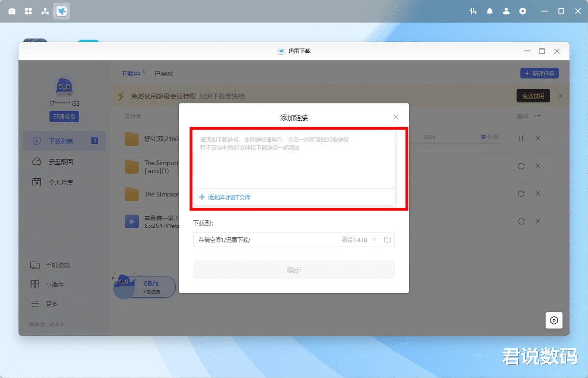Viewport: 588px width, 378px height.
Task: Open the app grid launcher icon
Action: pyautogui.click(x=28, y=11)
